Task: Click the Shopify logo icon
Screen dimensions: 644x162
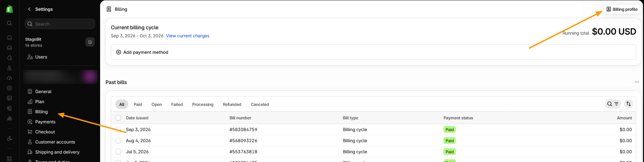Action: point(9,9)
